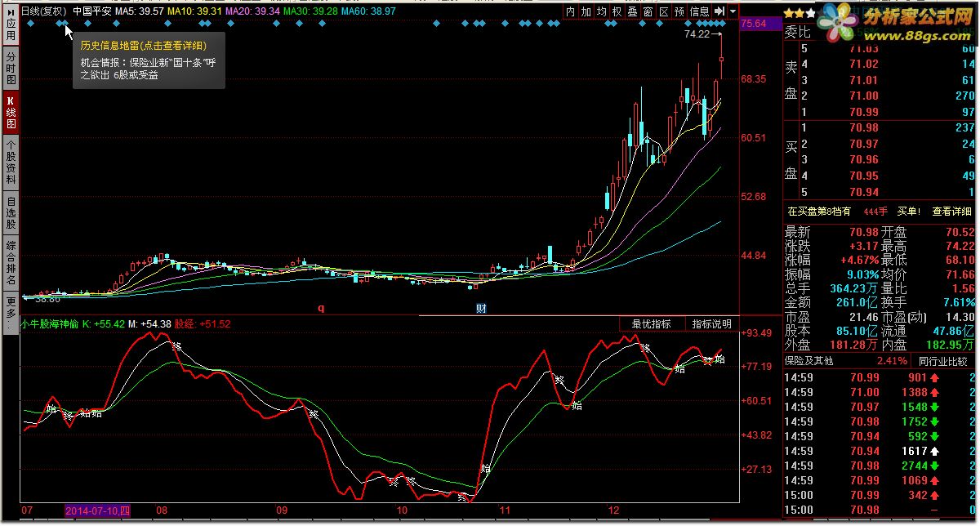Open the 个股资料 sidebar tab
The height and width of the screenshot is (526, 980).
[x=11, y=163]
